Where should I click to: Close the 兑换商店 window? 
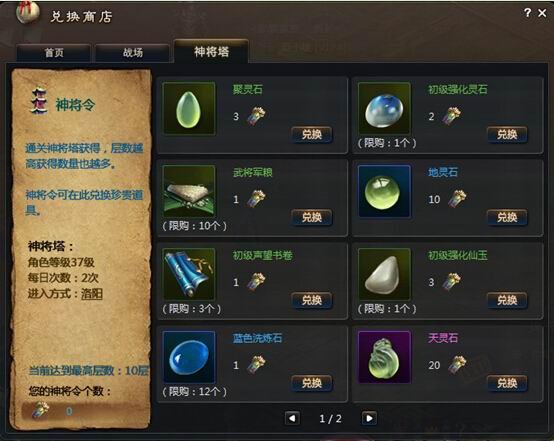tap(542, 13)
